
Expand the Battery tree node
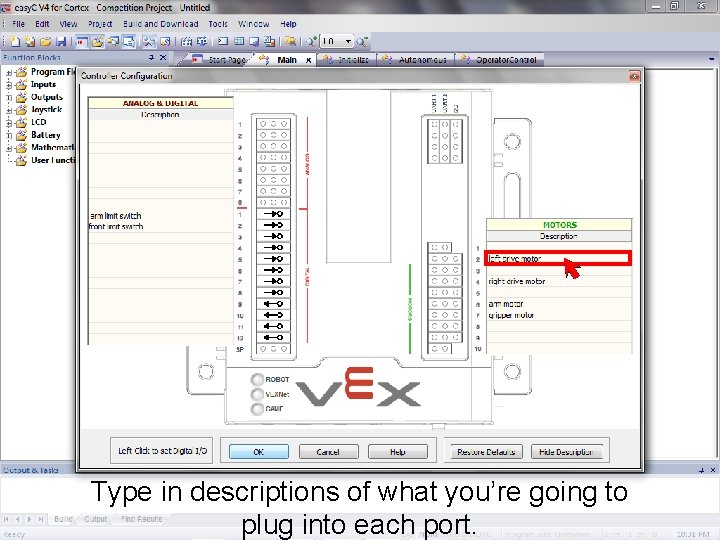pos(9,135)
